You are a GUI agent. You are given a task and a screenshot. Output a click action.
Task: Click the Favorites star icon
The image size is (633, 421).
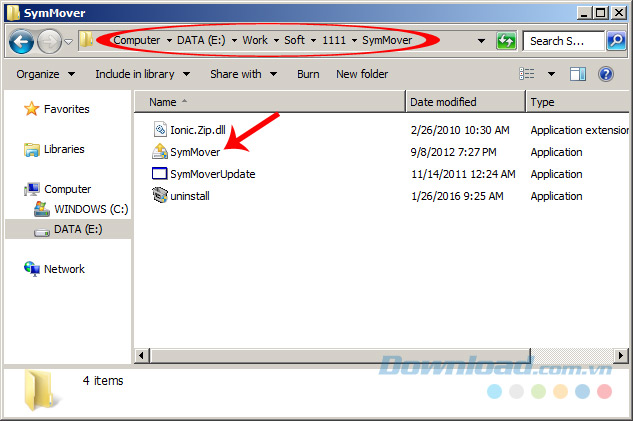(31, 109)
